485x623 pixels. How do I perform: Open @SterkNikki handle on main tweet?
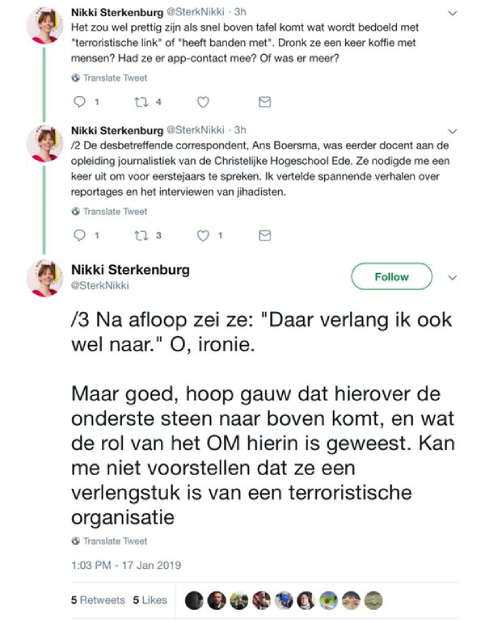(100, 286)
